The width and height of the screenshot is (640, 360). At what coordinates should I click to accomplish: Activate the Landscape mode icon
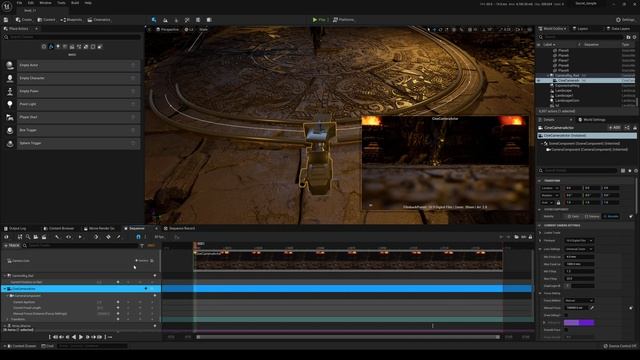click(165, 20)
